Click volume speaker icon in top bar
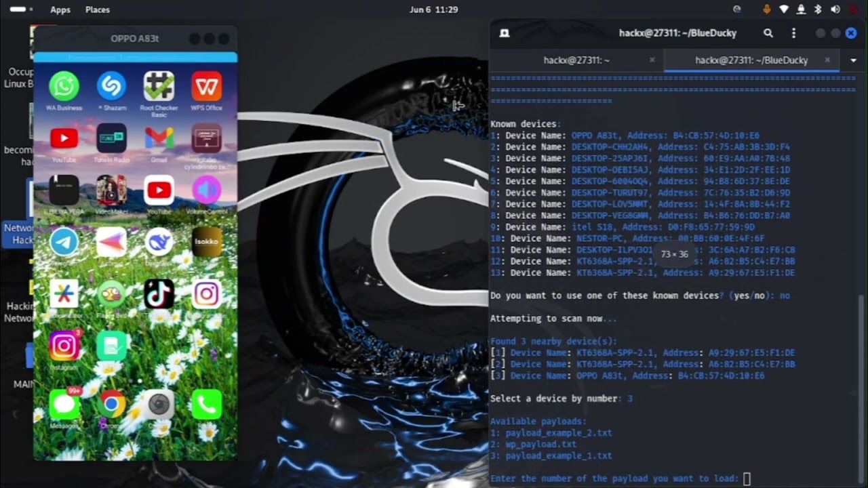 [x=835, y=9]
